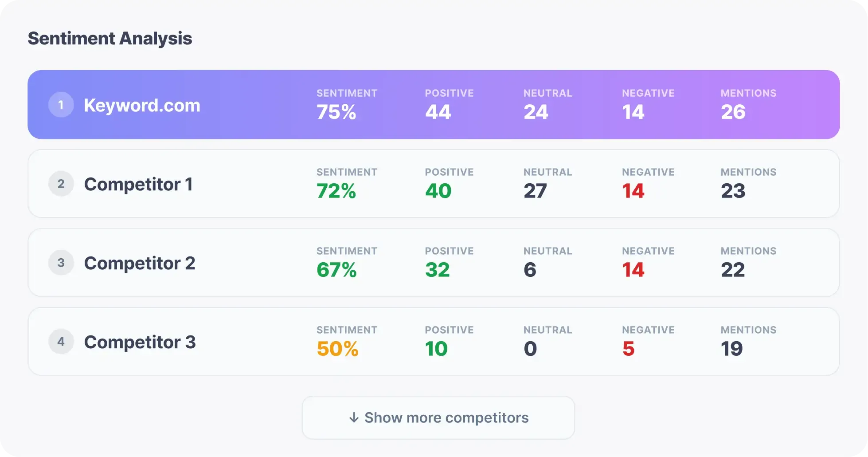Image resolution: width=868 pixels, height=457 pixels.
Task: Expand more competitors via Show more competitors
Action: pyautogui.click(x=438, y=418)
